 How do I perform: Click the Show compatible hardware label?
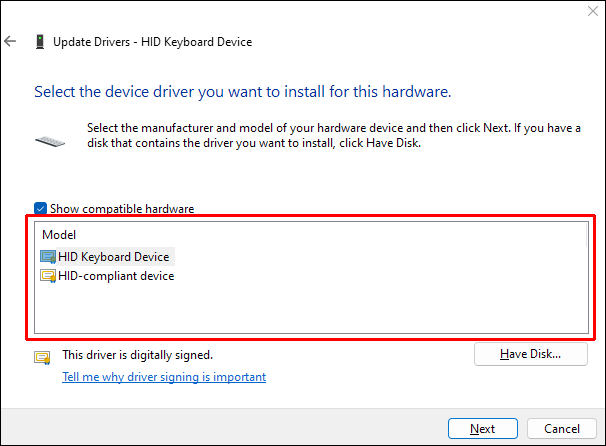pyautogui.click(x=121, y=209)
